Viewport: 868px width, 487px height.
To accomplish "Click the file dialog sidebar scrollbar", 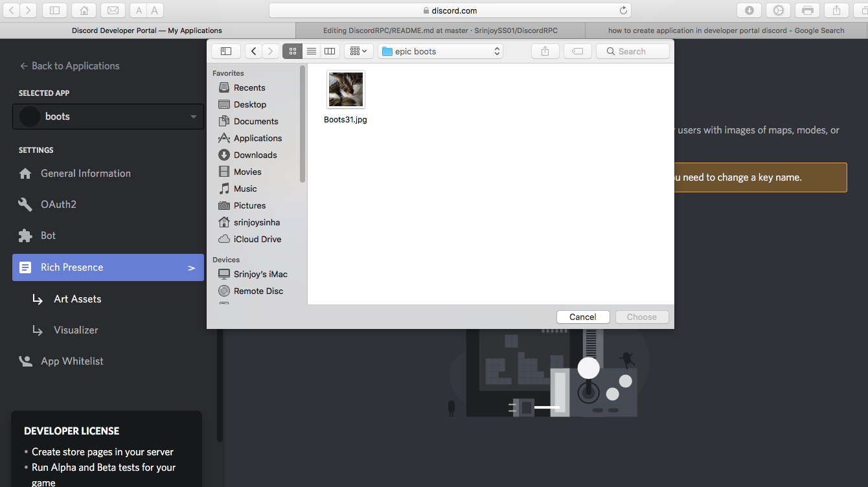I will coord(303,123).
